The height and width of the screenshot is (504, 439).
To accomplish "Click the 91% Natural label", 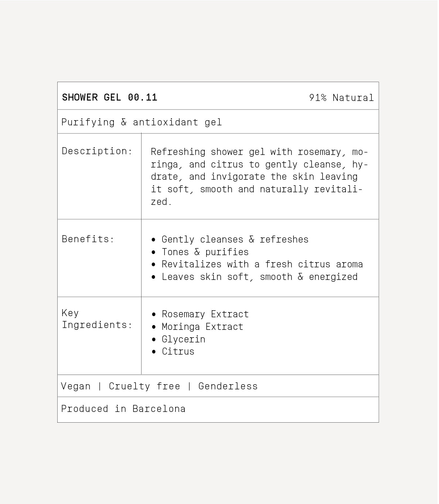I will coord(341,98).
